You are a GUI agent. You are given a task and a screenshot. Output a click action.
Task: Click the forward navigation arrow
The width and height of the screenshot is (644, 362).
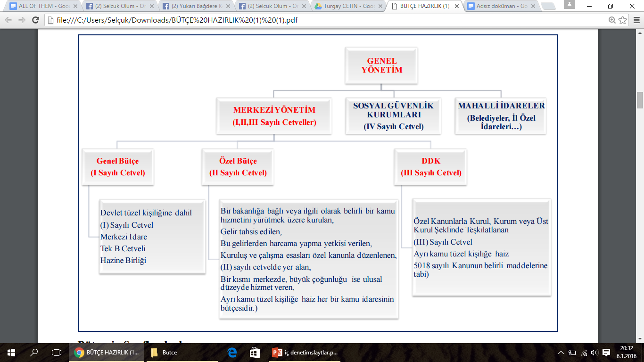point(22,20)
